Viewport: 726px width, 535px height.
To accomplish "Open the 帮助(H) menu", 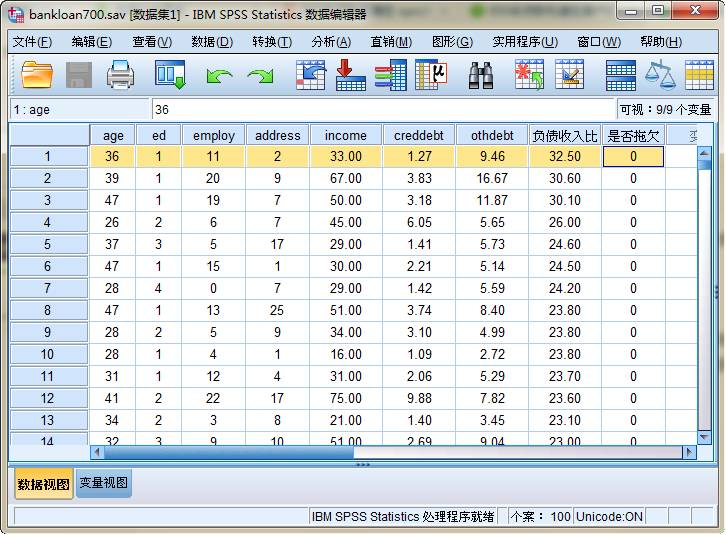I will [661, 42].
